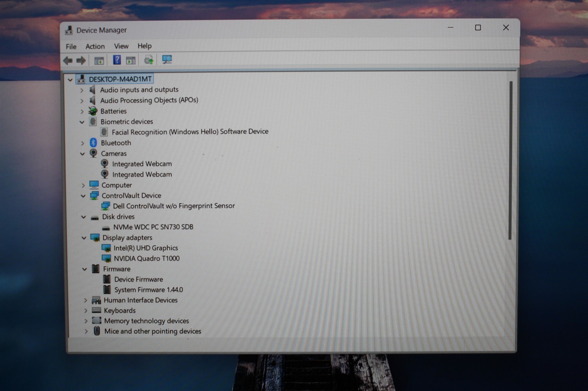Viewport: 588px width, 391px height.
Task: Click the Properties pane toolbar icon
Action: (131, 61)
